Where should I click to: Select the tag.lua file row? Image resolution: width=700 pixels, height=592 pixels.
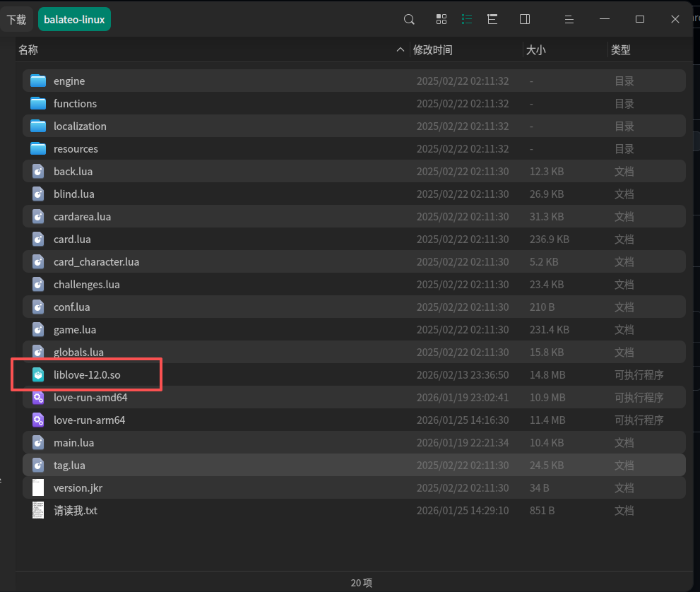coord(354,466)
